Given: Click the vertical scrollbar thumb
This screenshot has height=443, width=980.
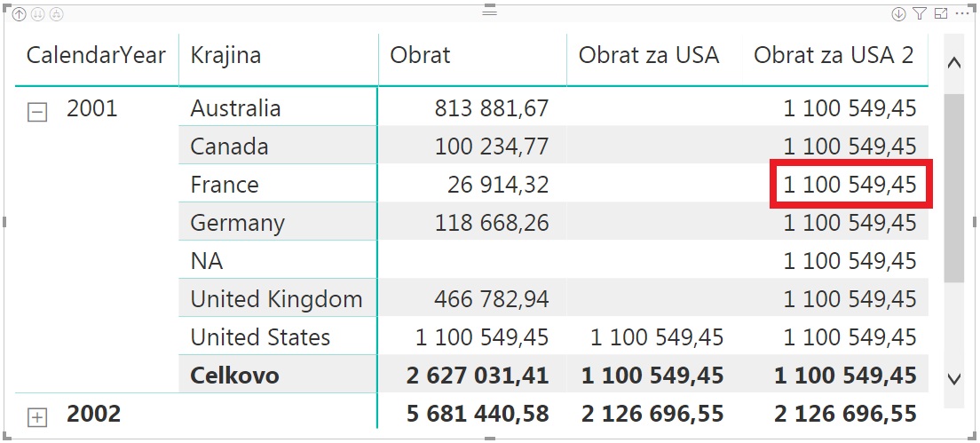Looking at the screenshot, I should 953,187.
